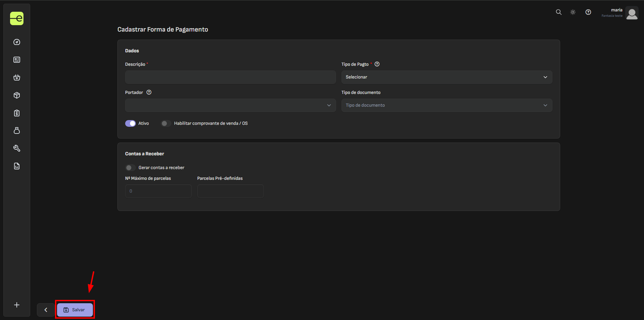Open search with the magnifier icon

coord(558,12)
